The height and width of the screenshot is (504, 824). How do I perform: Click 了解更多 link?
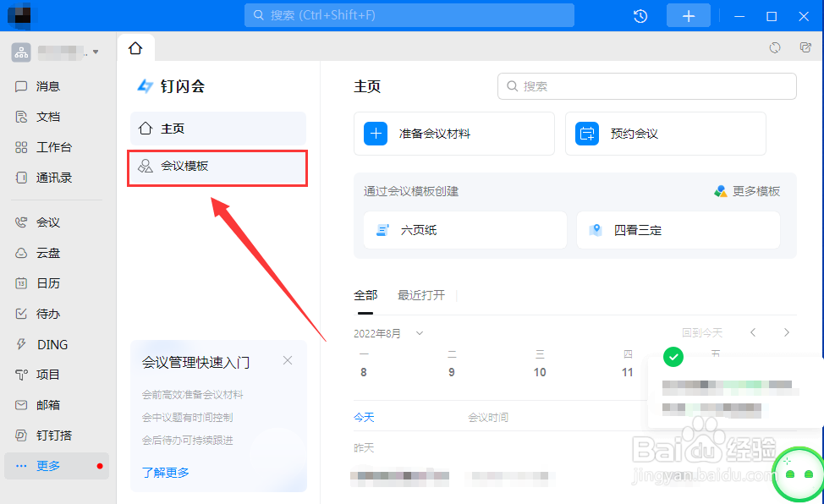click(166, 473)
